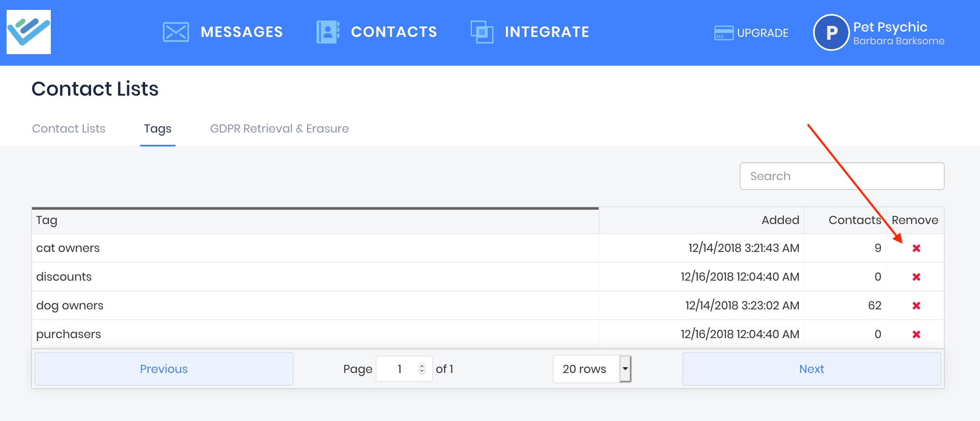
Task: Click the page number stepper arrows
Action: pos(422,369)
